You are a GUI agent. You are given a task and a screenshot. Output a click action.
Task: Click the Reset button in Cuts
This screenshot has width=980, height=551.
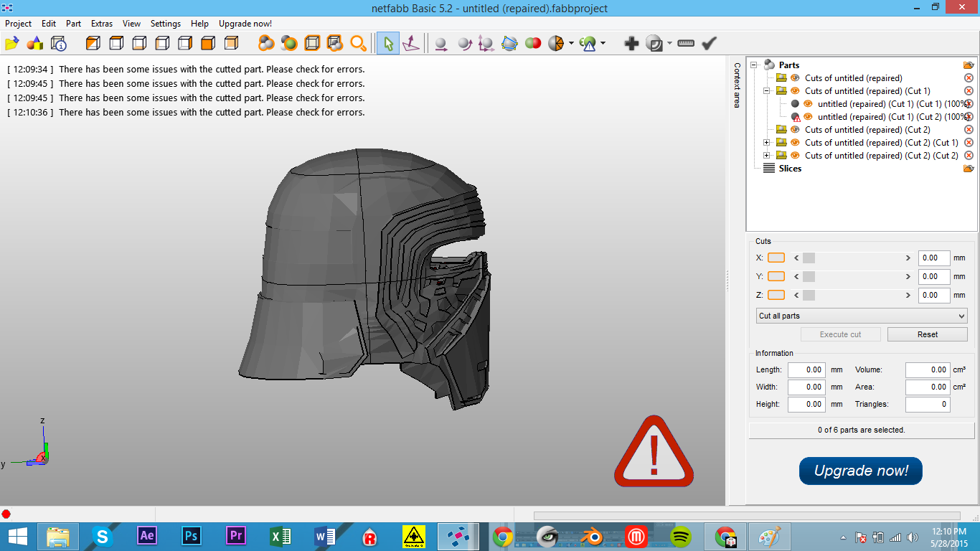point(928,334)
